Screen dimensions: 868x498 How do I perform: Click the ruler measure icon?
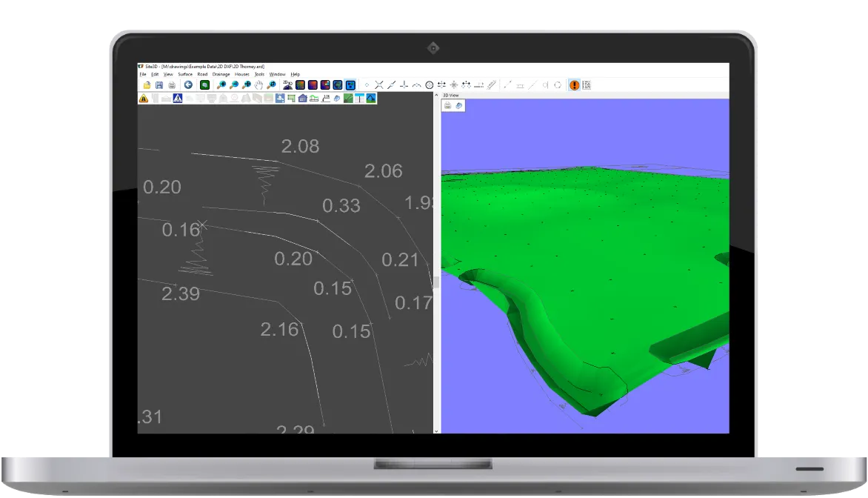click(x=492, y=85)
